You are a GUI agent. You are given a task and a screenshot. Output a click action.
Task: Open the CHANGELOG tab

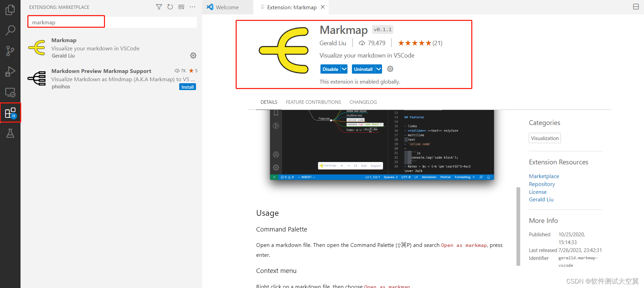pos(363,102)
